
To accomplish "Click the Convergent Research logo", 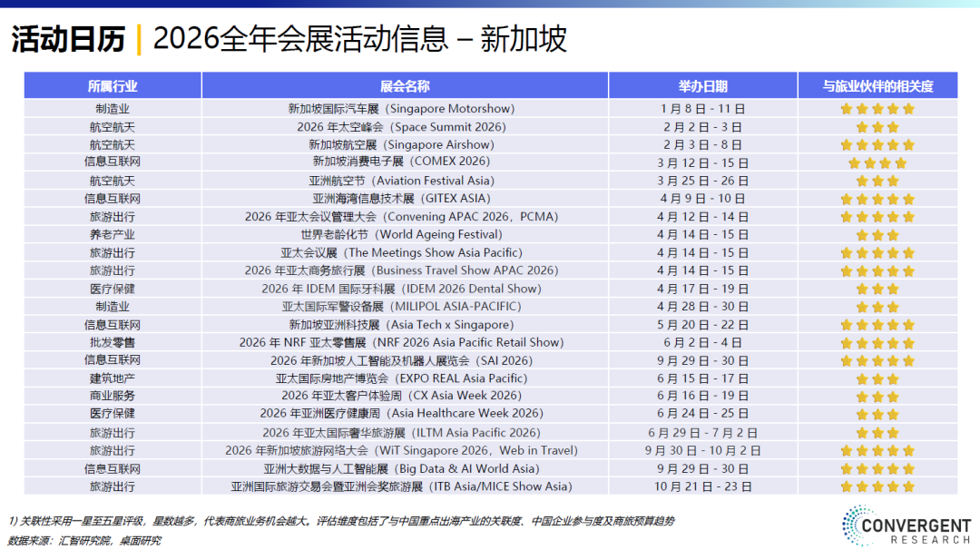I will point(906,525).
